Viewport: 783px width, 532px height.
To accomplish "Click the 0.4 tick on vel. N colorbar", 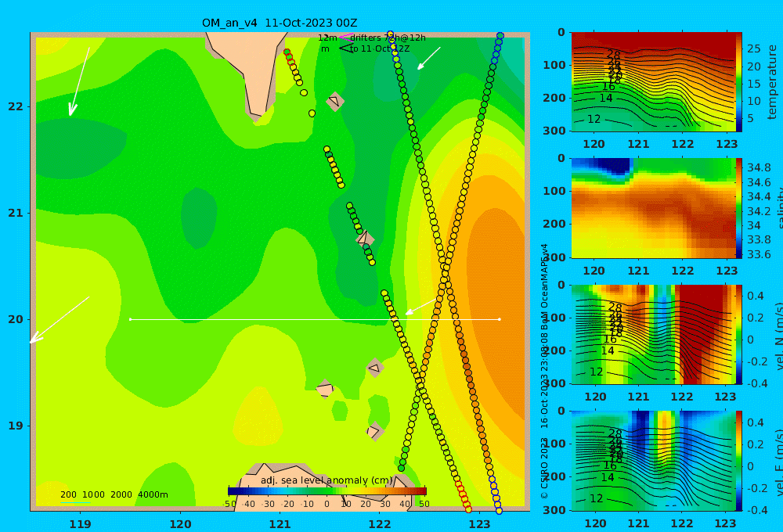I will pyautogui.click(x=756, y=296).
